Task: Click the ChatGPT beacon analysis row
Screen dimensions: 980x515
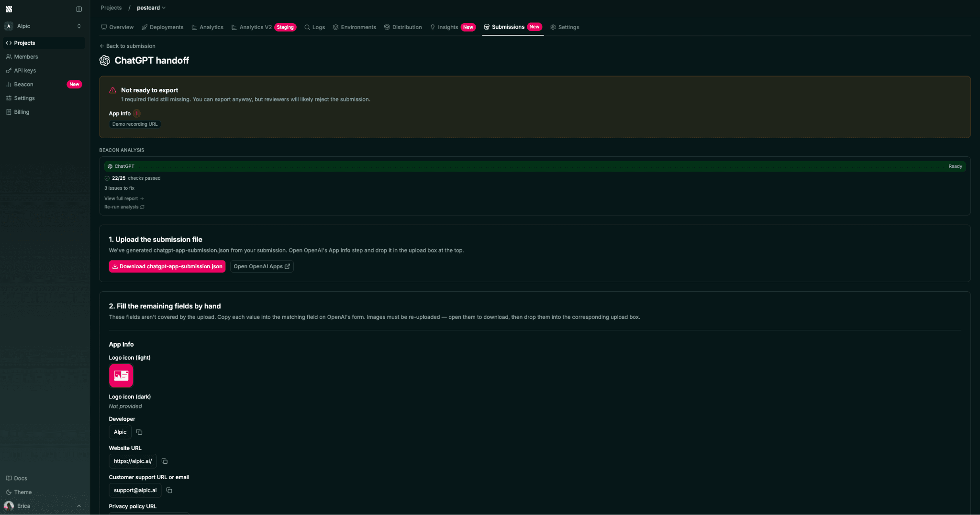Action: [x=535, y=166]
